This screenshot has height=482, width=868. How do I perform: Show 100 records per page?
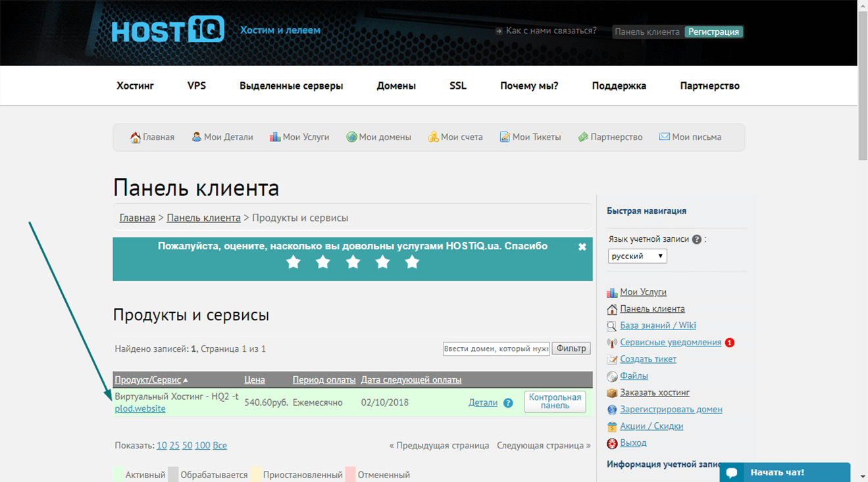tap(203, 445)
